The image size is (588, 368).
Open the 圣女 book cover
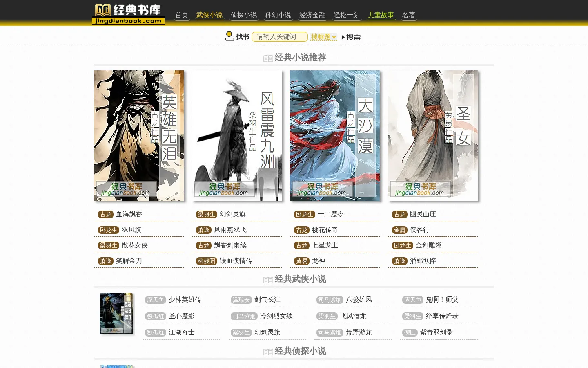point(433,136)
